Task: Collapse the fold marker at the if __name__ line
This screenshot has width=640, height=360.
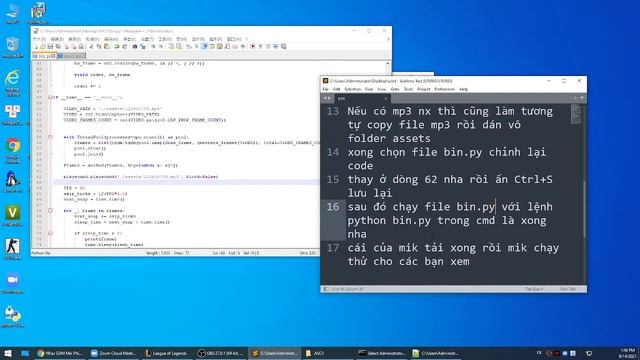Action: 51,98
